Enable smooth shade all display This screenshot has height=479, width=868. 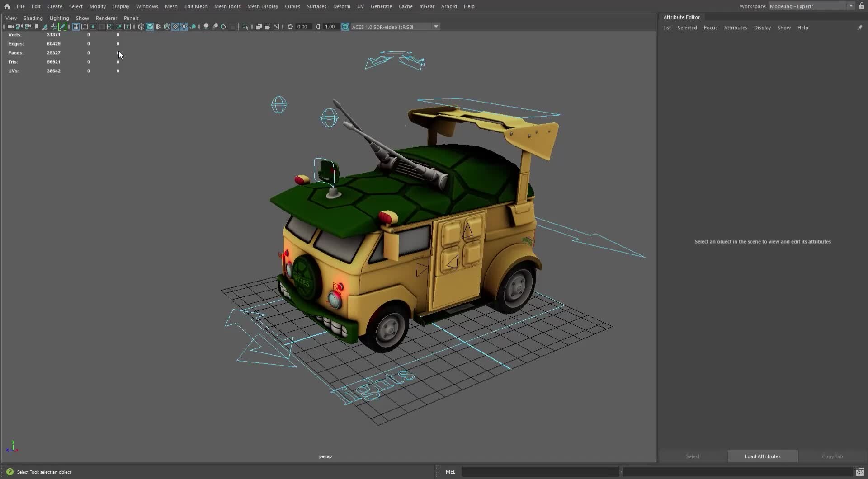tap(150, 27)
